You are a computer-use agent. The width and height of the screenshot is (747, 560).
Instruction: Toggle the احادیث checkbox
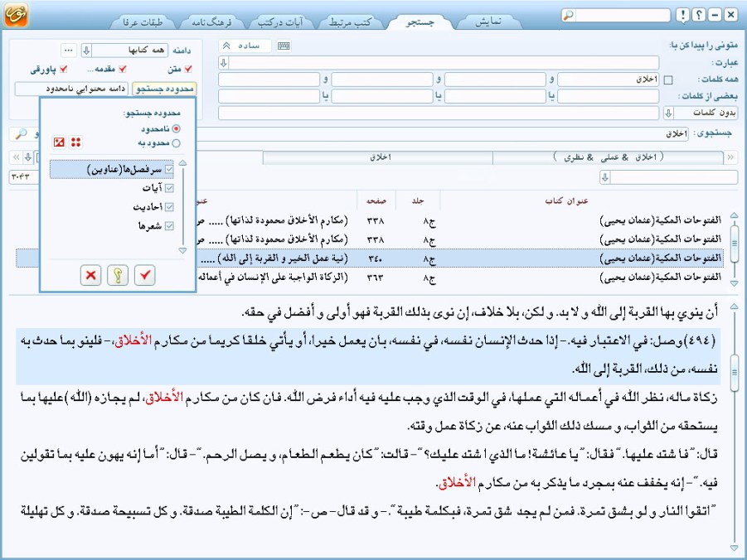pos(169,206)
